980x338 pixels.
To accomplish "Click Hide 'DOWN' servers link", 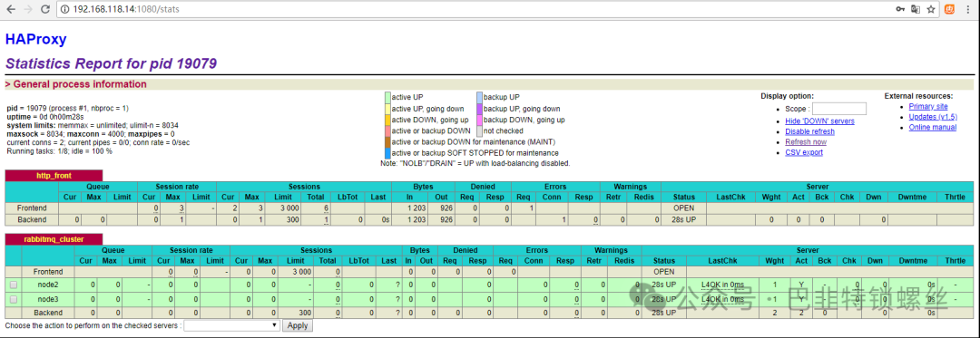I will (x=819, y=121).
